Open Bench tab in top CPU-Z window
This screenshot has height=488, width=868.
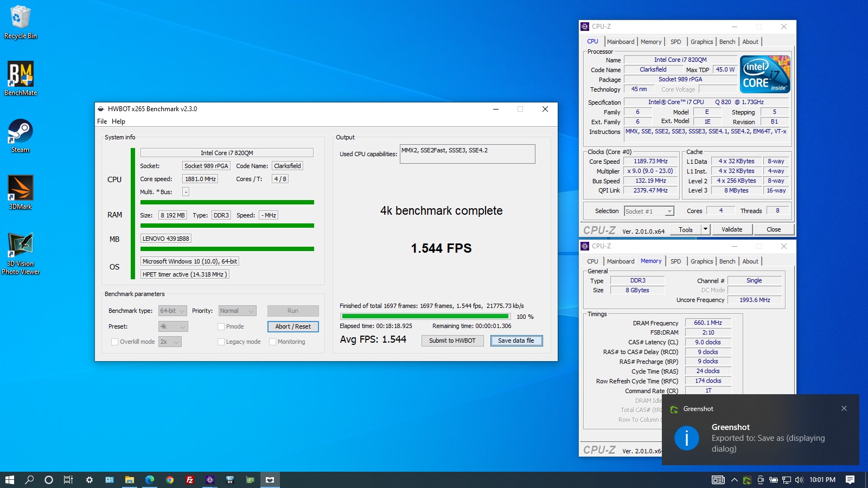(727, 42)
